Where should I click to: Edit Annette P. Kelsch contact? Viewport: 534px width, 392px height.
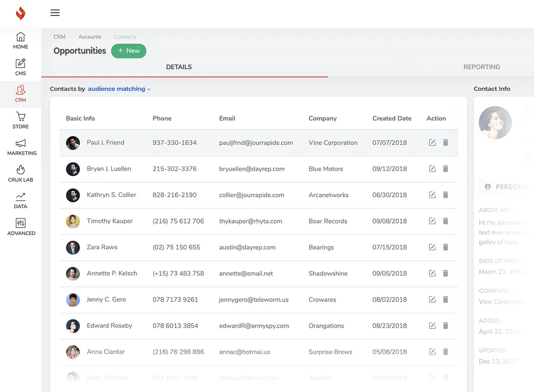tap(432, 273)
